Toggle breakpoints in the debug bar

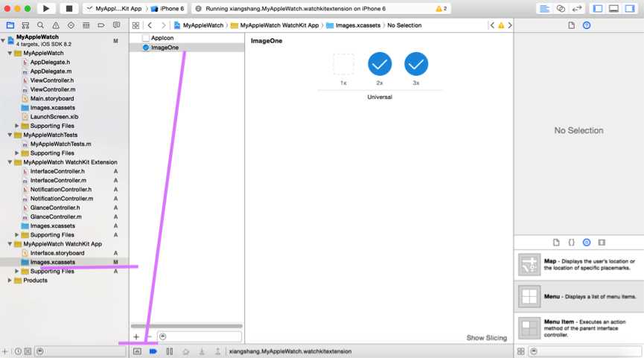pos(153,351)
